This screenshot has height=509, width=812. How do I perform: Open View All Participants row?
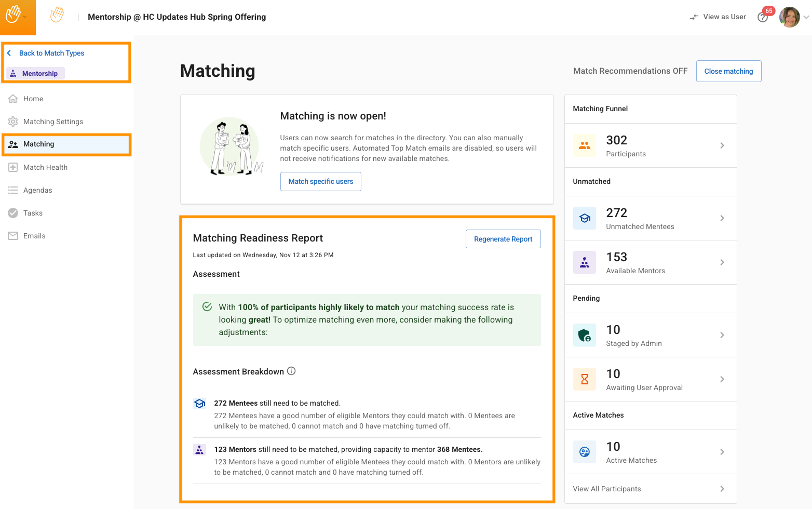[x=650, y=489]
